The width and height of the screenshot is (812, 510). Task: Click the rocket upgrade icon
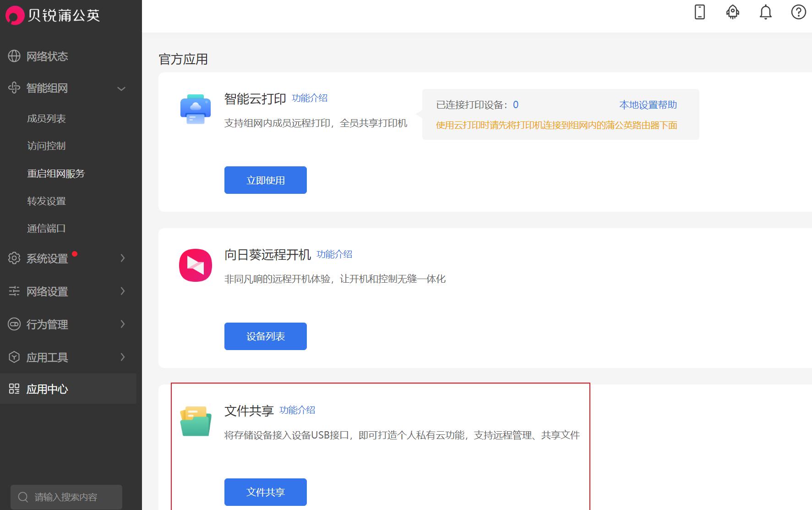(732, 12)
